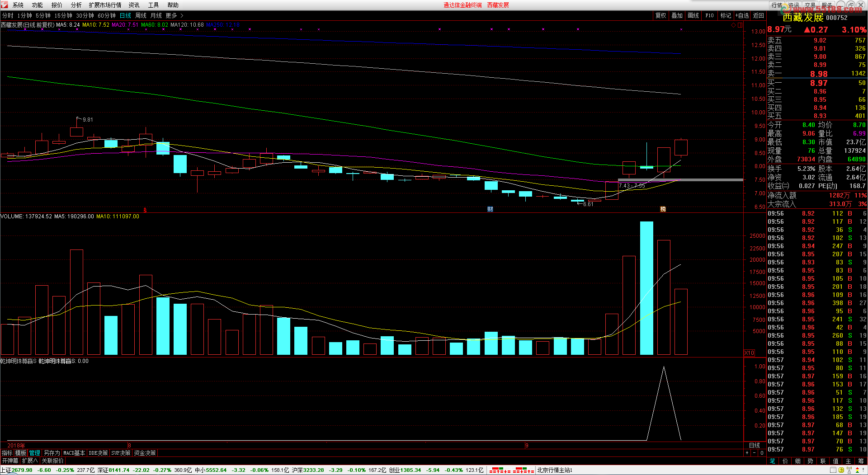Switch to 15分钟 chart period
This screenshot has width=868, height=475.
[x=63, y=15]
